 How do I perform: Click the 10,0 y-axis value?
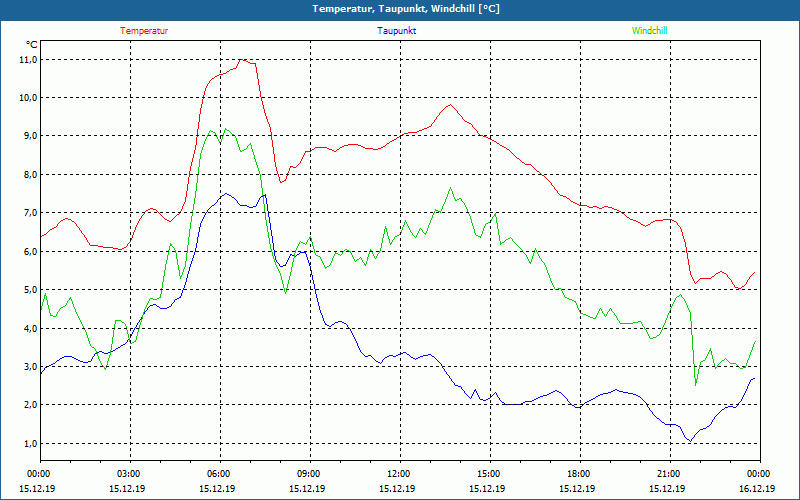(29, 97)
